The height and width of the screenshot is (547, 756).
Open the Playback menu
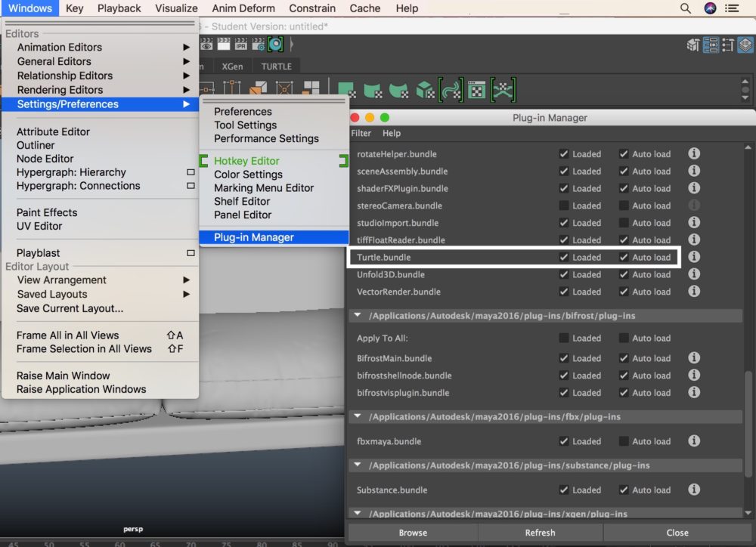coord(119,8)
